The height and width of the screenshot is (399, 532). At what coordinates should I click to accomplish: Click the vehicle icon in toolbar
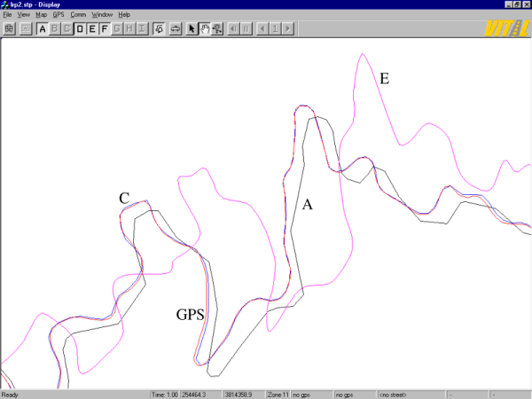[174, 29]
